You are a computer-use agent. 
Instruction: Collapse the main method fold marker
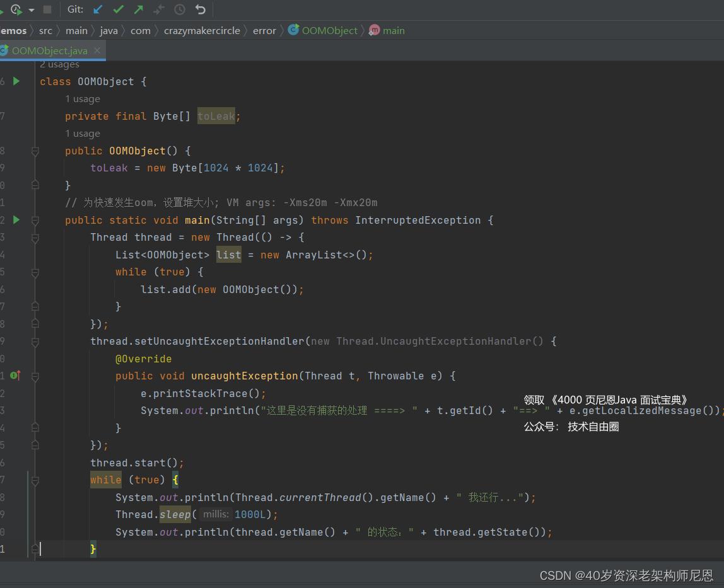click(35, 221)
